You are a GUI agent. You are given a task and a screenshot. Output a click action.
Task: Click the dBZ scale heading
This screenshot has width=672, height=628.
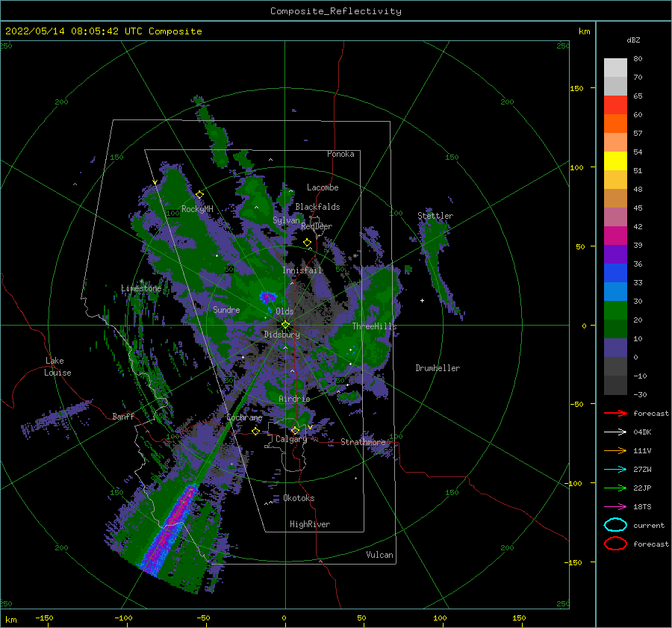coord(633,40)
